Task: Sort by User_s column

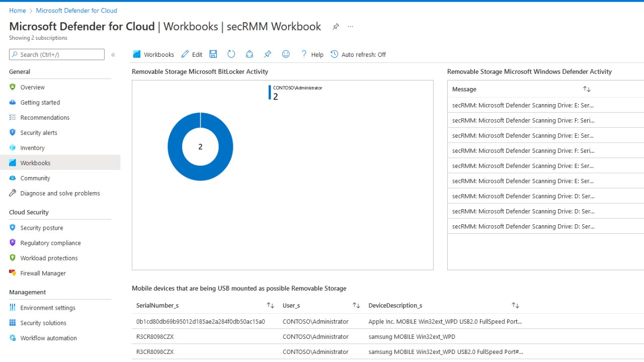Action: click(x=356, y=305)
